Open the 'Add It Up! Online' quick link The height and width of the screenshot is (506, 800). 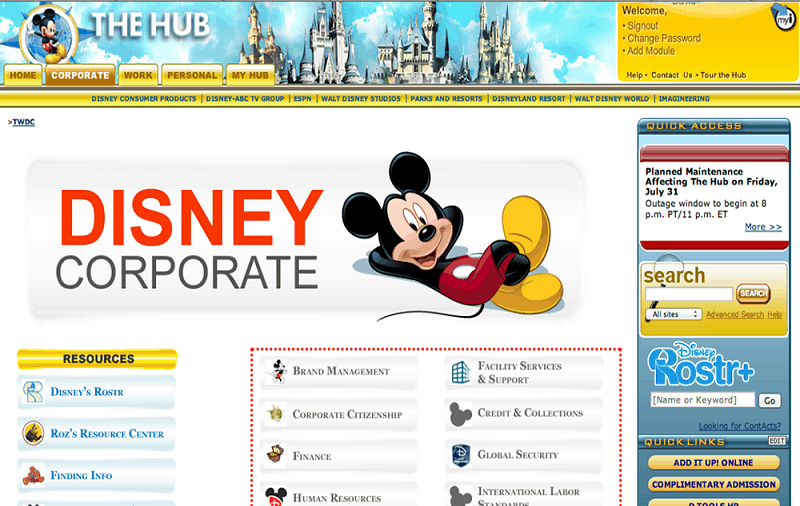(x=713, y=463)
